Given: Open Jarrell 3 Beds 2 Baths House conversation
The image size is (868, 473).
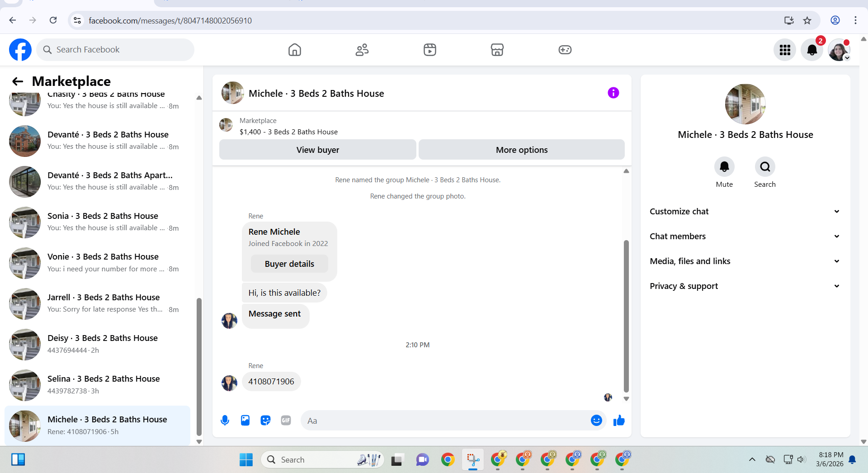Looking at the screenshot, I should (x=97, y=304).
